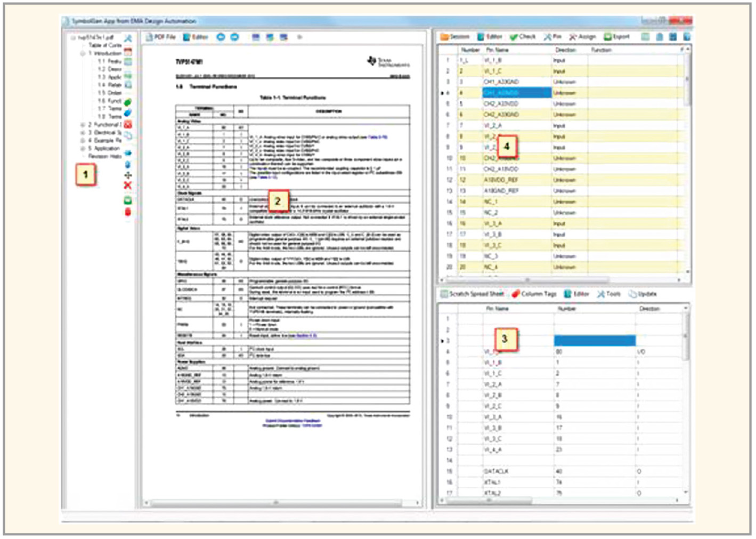Click the move crosshair icon in sidebar
Viewport: 756px width, 539px height.
coord(128,175)
